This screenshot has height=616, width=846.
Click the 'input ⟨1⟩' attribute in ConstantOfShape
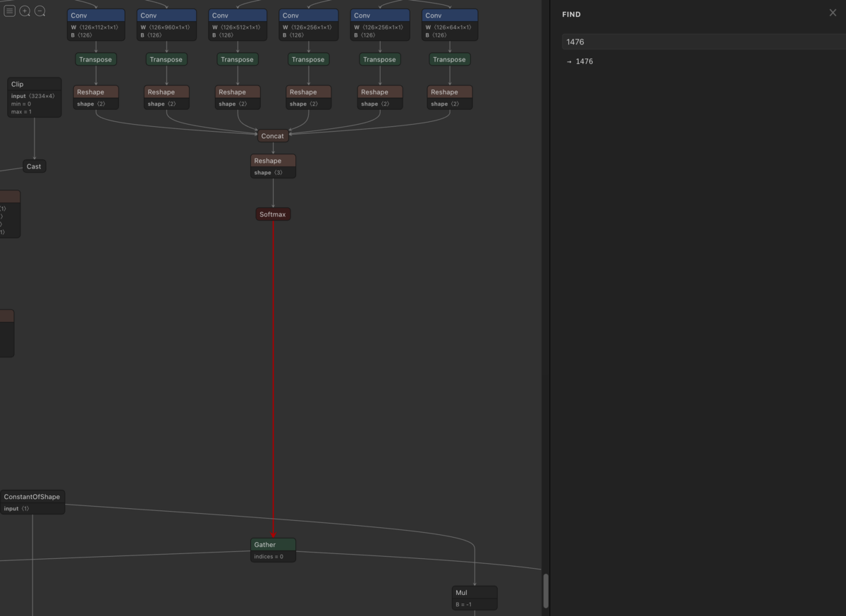click(x=16, y=508)
